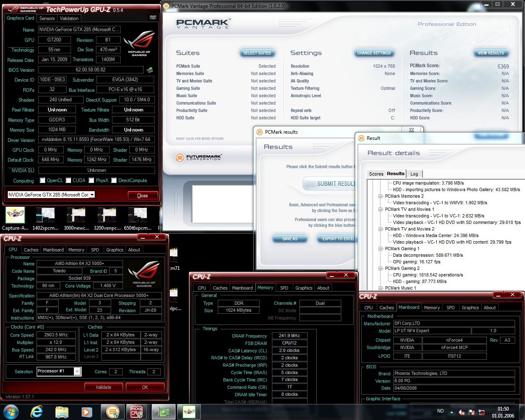Click the muted volume tray icon
This screenshot has height=420, width=525.
point(462,412)
